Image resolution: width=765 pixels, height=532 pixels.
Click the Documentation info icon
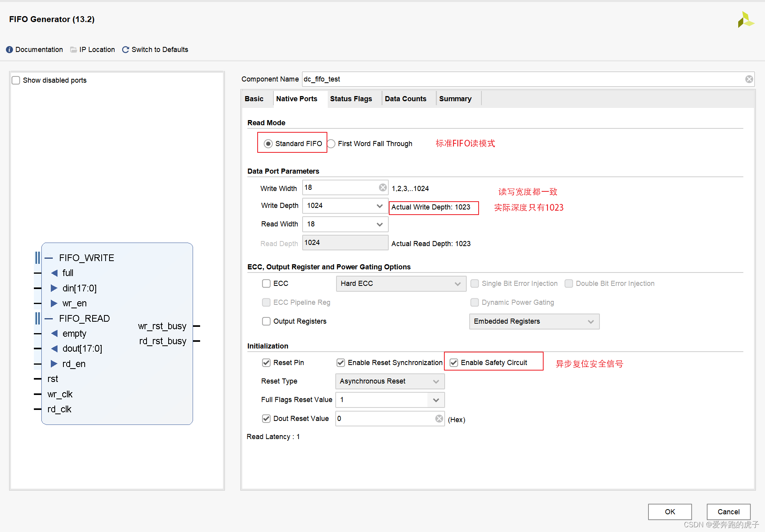coord(9,50)
